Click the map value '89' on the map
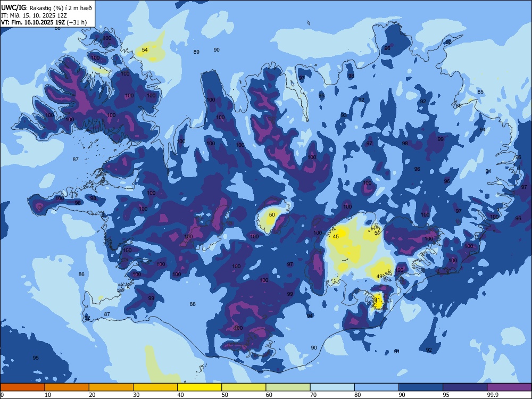Viewport: 532px width, 399px height. [196, 52]
